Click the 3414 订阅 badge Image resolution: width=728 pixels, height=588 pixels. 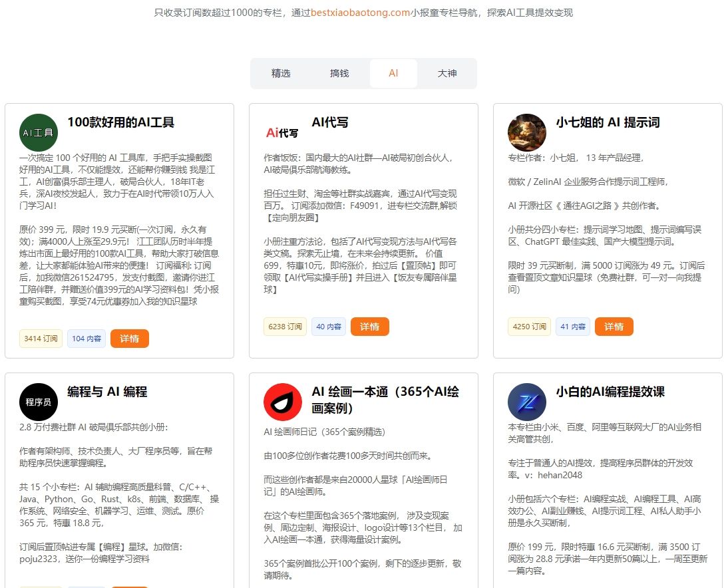[40, 339]
